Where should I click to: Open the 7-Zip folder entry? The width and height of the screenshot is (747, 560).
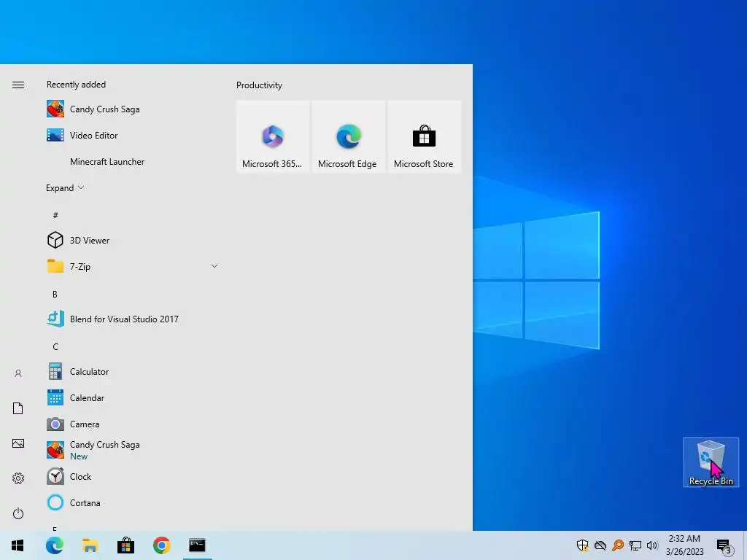tap(133, 266)
